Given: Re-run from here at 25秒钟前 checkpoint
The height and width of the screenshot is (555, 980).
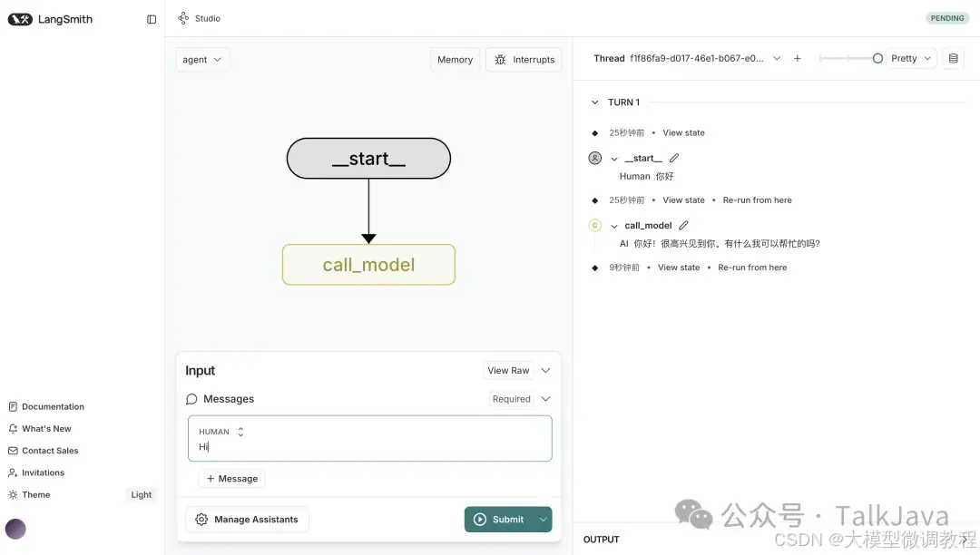Looking at the screenshot, I should (757, 200).
